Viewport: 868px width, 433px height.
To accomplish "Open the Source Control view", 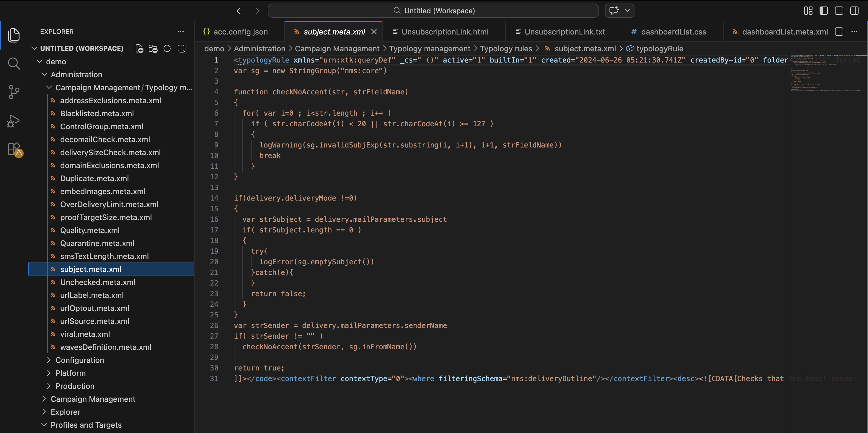I will pyautogui.click(x=14, y=92).
